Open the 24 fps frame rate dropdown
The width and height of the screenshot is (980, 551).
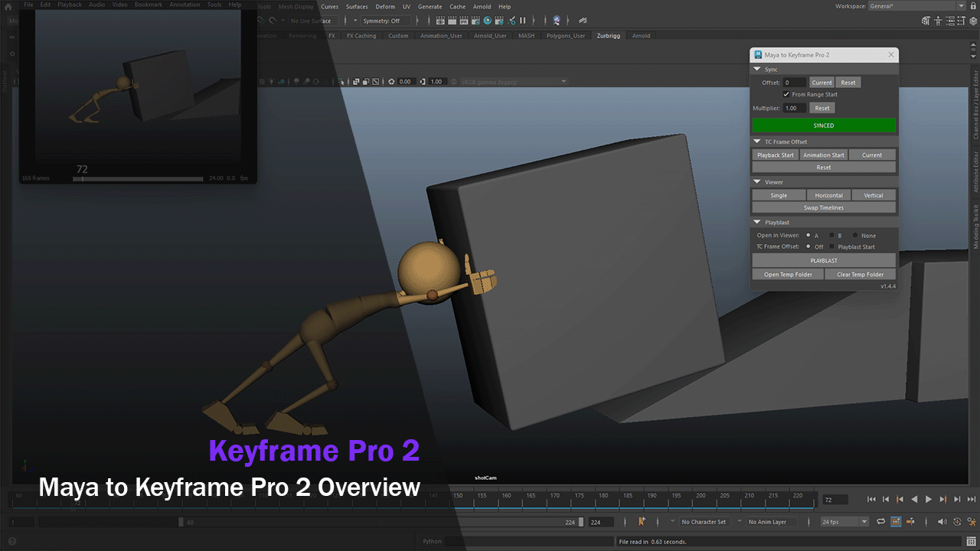coord(844,522)
